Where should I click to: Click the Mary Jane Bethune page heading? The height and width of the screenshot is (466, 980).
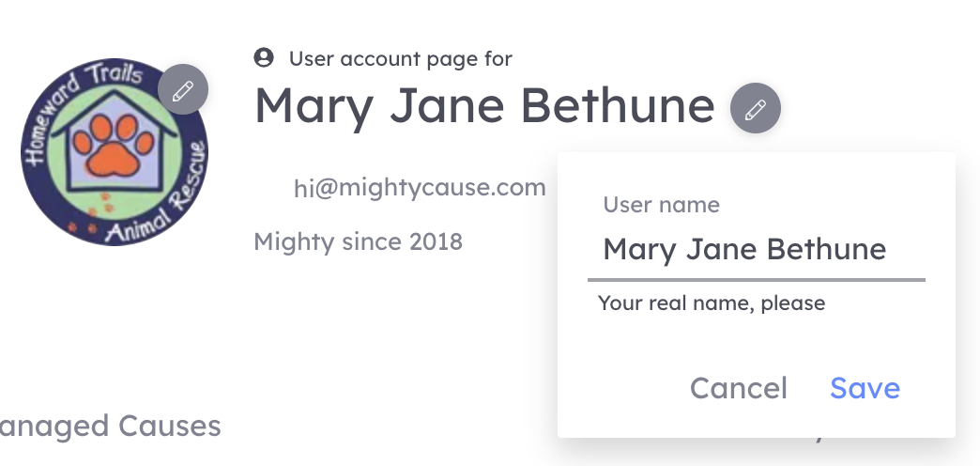pyautogui.click(x=484, y=106)
